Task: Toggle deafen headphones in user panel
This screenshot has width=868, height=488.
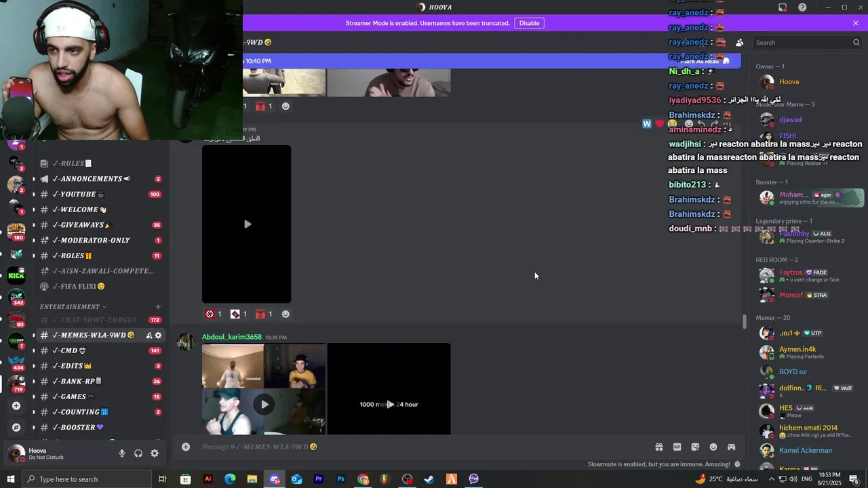Action: [x=138, y=453]
